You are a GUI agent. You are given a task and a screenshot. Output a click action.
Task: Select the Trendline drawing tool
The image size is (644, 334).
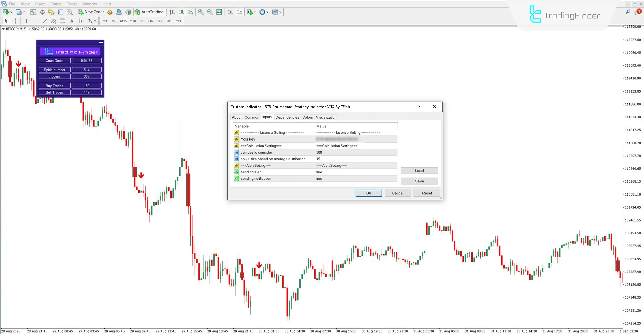[44, 21]
